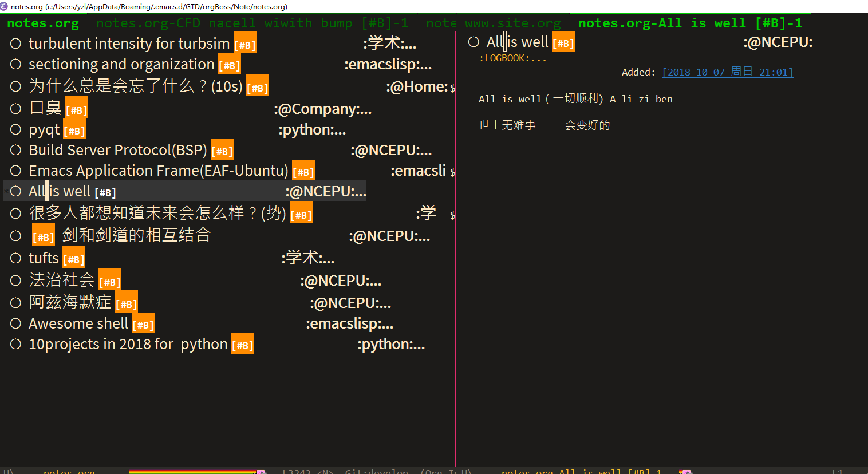Click the bullet circle before '为什么总是会忘了什么'

coord(16,86)
